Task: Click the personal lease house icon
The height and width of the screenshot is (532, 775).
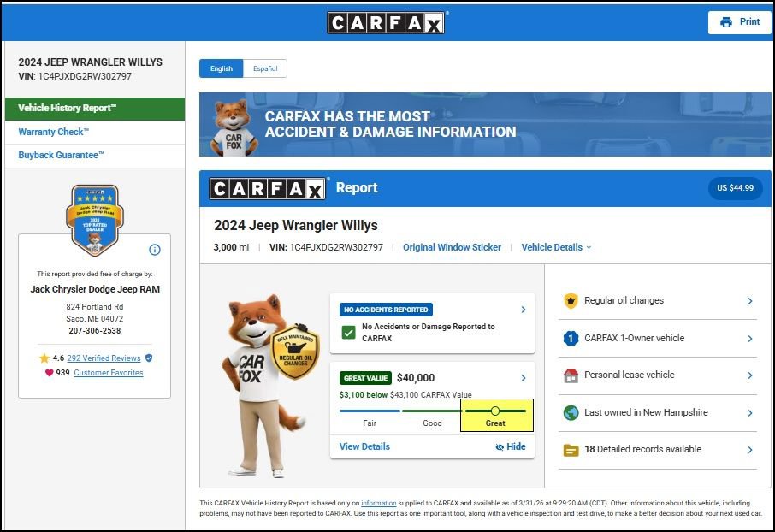Action: (x=571, y=375)
